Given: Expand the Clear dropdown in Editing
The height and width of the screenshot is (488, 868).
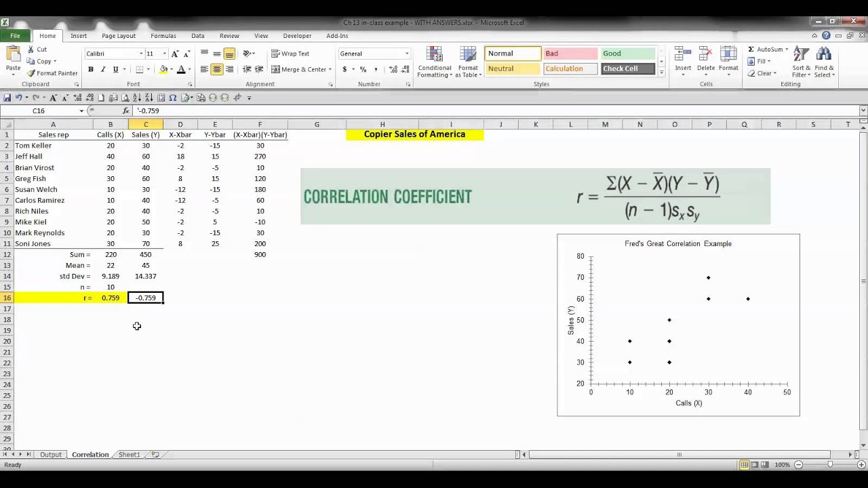Looking at the screenshot, I should pos(774,73).
